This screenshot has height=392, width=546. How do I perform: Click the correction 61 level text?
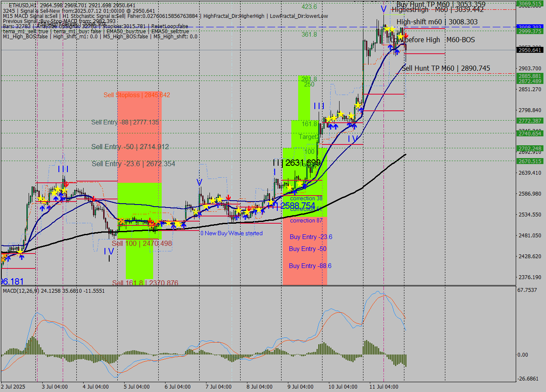[306, 209]
